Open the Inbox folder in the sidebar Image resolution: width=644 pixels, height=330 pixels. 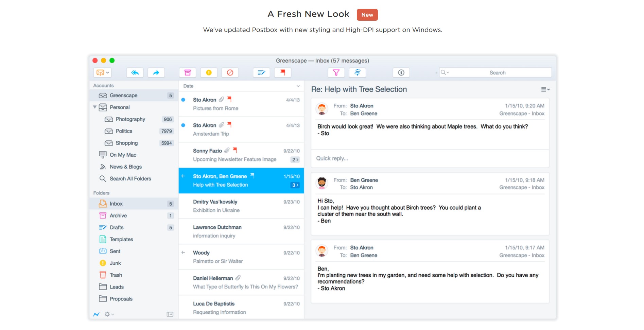tap(134, 204)
